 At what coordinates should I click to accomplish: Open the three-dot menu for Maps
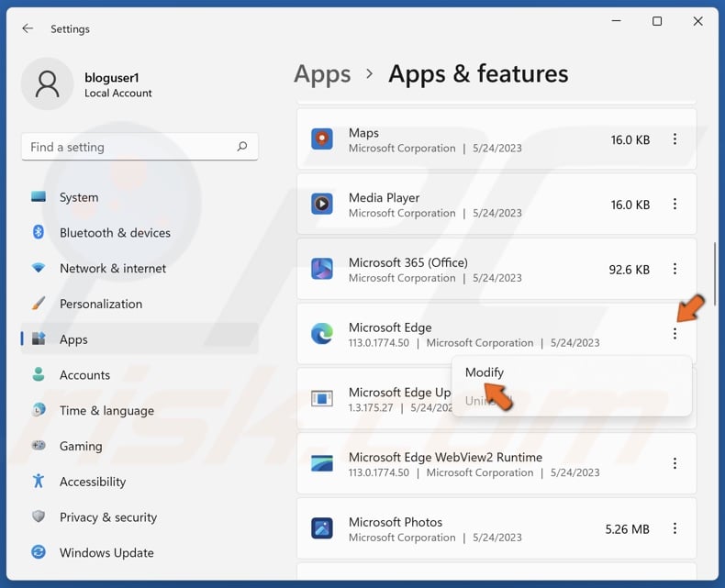click(x=675, y=139)
